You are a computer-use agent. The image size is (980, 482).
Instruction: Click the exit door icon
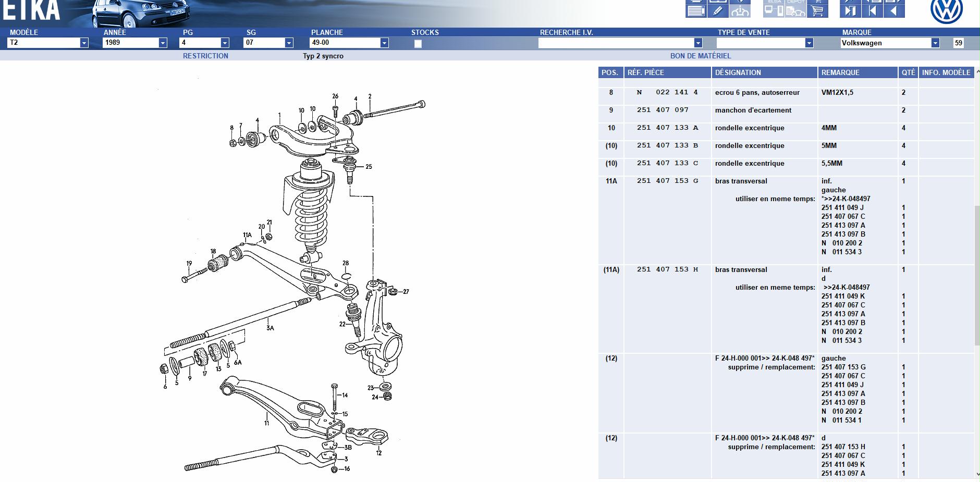850,11
